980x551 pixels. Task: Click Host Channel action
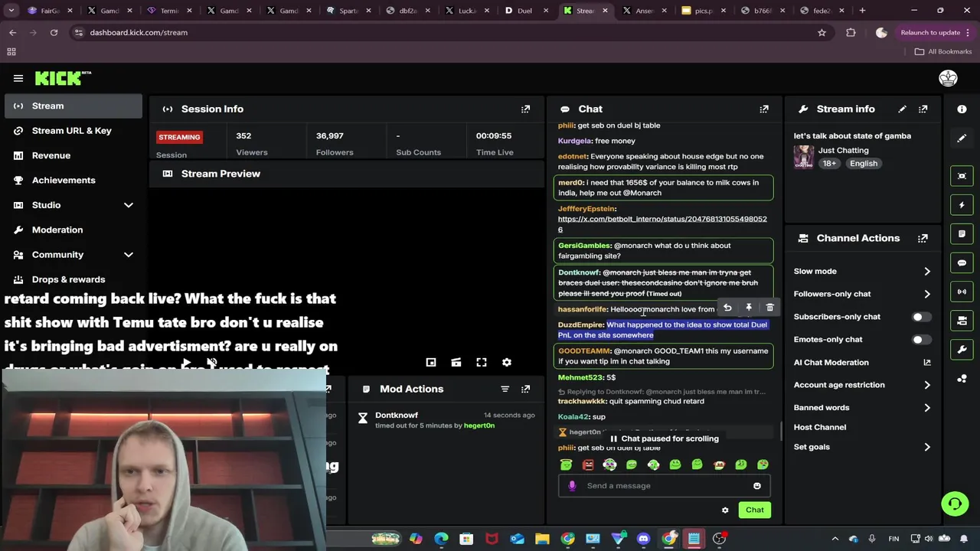(819, 427)
